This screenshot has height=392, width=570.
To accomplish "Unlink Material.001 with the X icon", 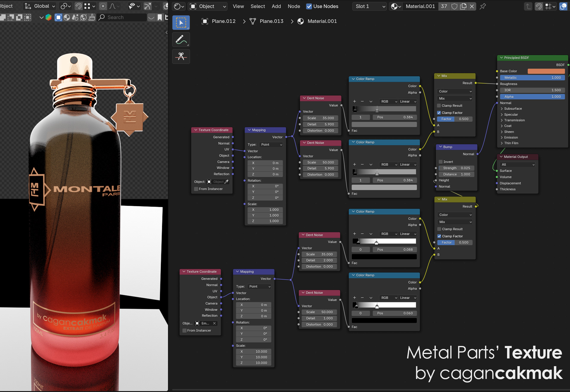I will point(472,6).
